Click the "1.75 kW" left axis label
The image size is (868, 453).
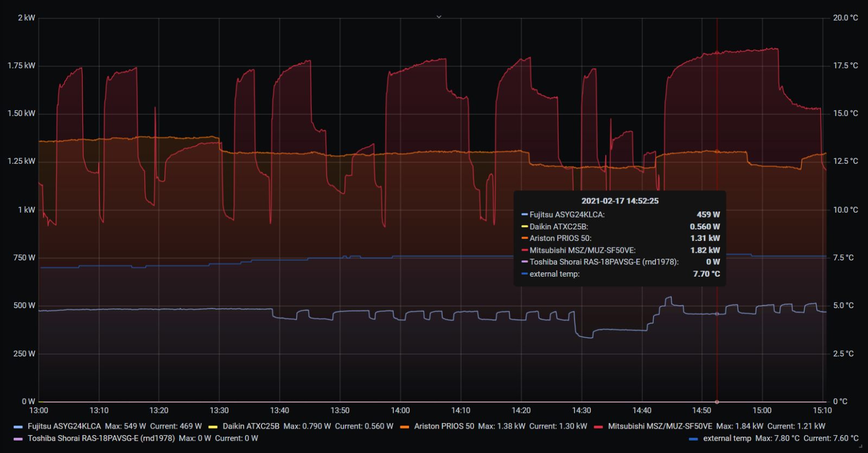click(x=22, y=66)
